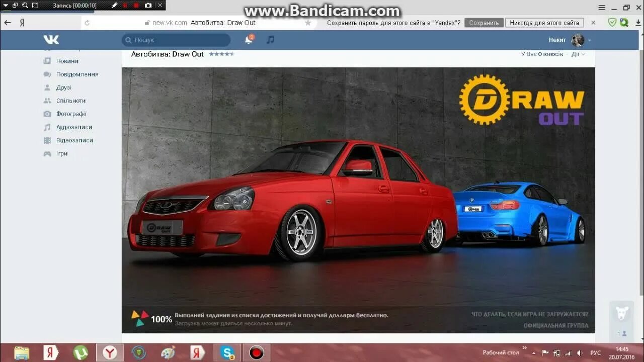Open the 'Официальная группа' link
Viewport: 644px width, 362px height.
pyautogui.click(x=556, y=325)
